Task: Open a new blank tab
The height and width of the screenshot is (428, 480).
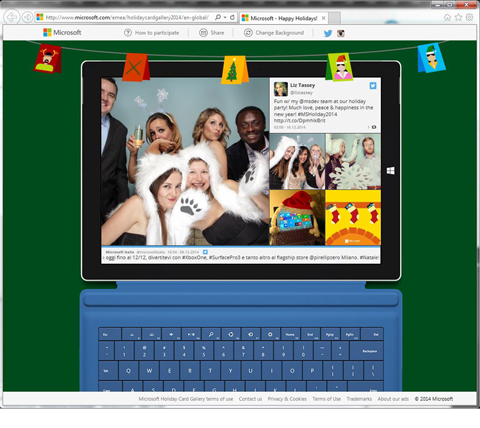Action: [334, 18]
